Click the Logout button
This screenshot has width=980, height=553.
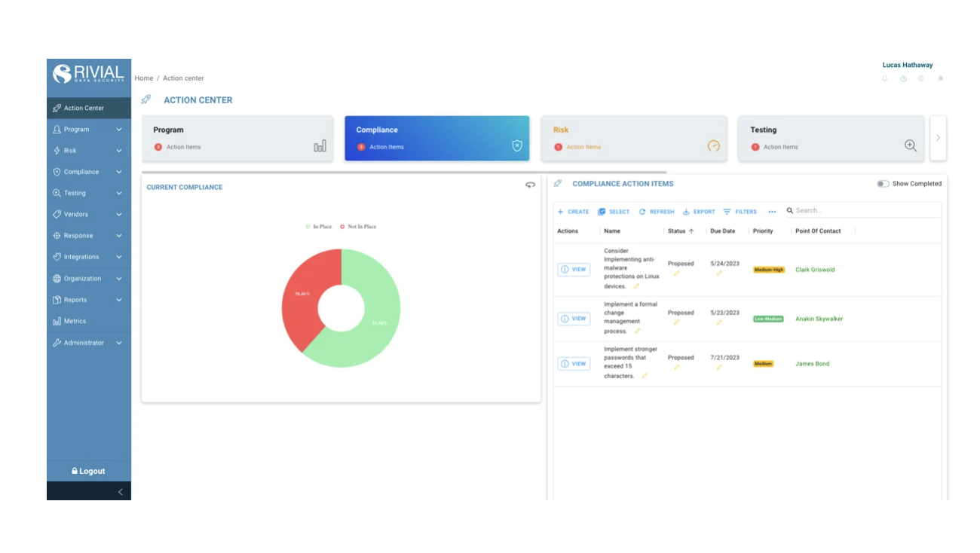(88, 471)
